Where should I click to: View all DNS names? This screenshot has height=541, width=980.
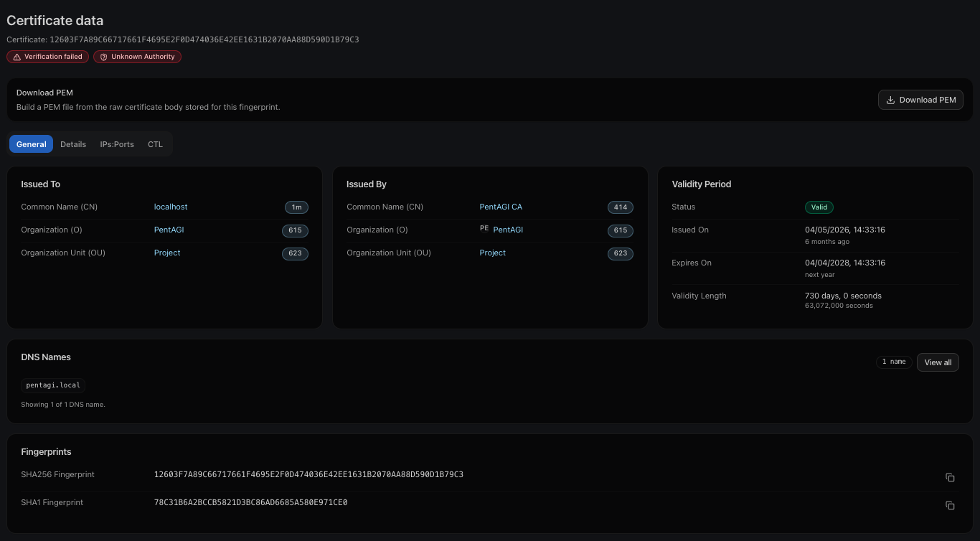click(938, 362)
